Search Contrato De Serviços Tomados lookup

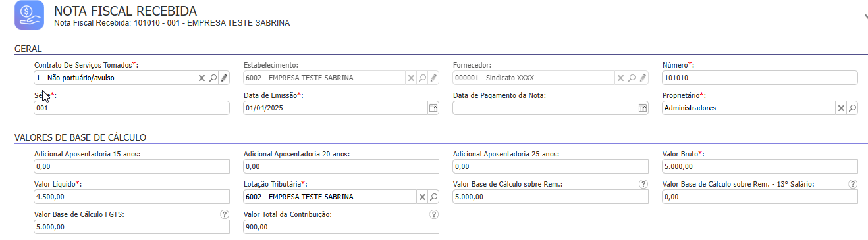[x=213, y=78]
